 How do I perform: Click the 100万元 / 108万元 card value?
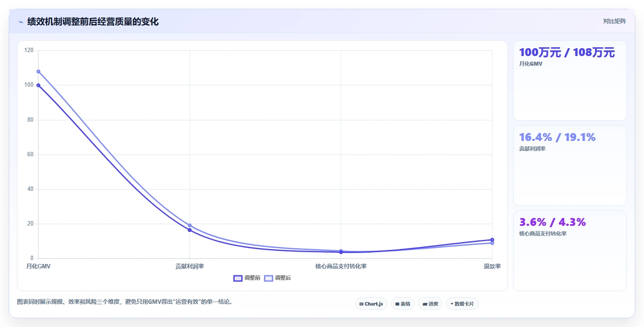pos(567,53)
